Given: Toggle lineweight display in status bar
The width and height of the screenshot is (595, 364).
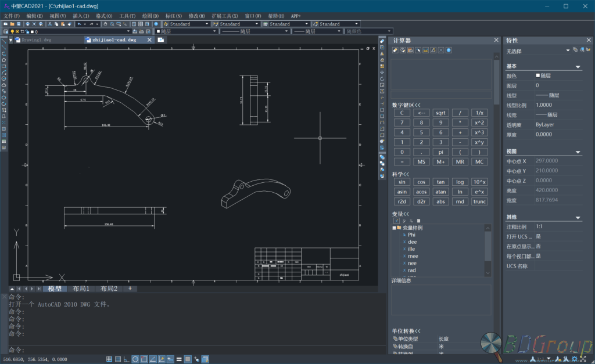Looking at the screenshot, I should pos(179,359).
